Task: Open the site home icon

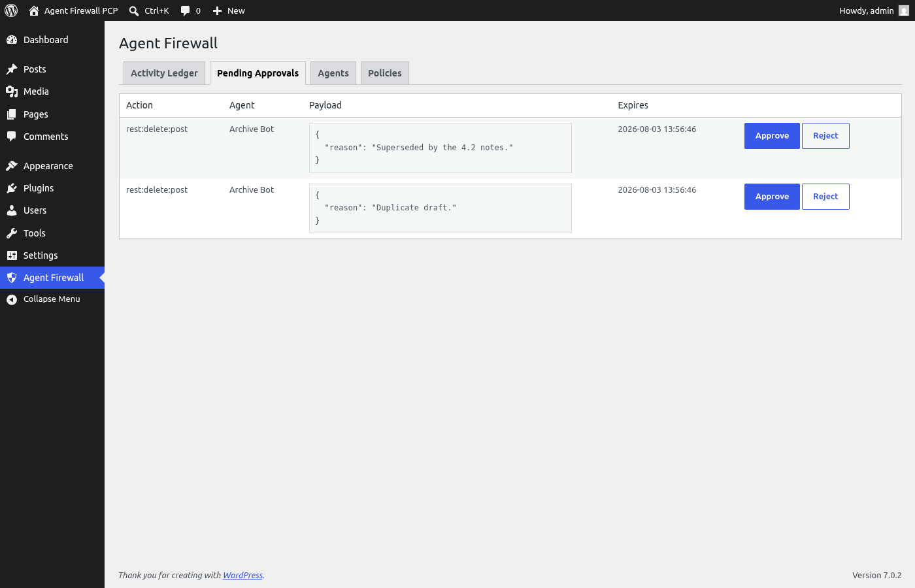Action: [34, 10]
